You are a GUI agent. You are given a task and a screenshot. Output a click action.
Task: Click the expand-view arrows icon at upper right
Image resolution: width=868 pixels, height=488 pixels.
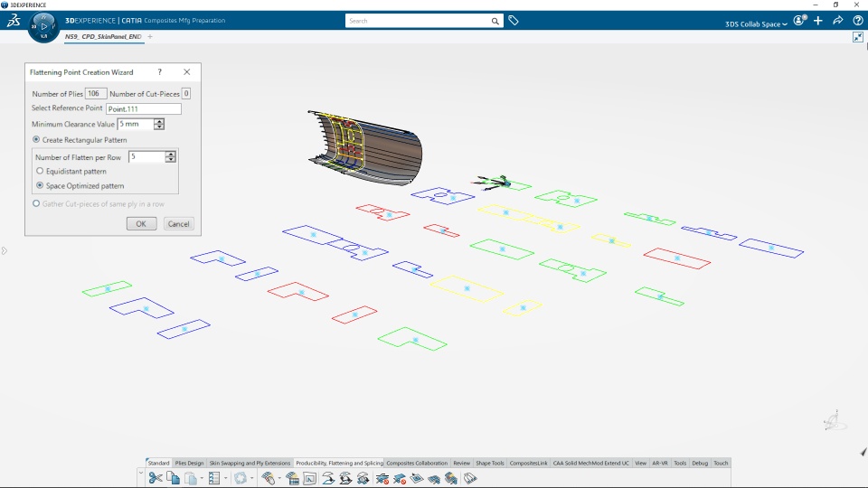pyautogui.click(x=857, y=36)
